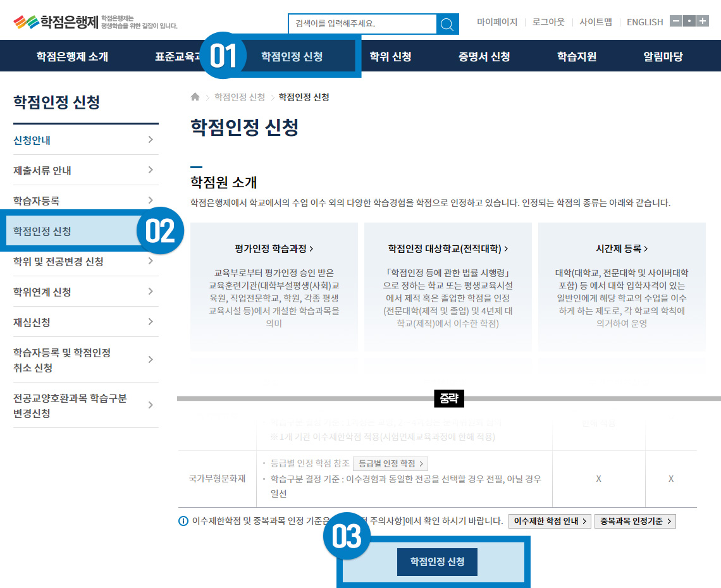The image size is (721, 588).
Task: Switch language via ENGLISH link
Action: (x=644, y=22)
